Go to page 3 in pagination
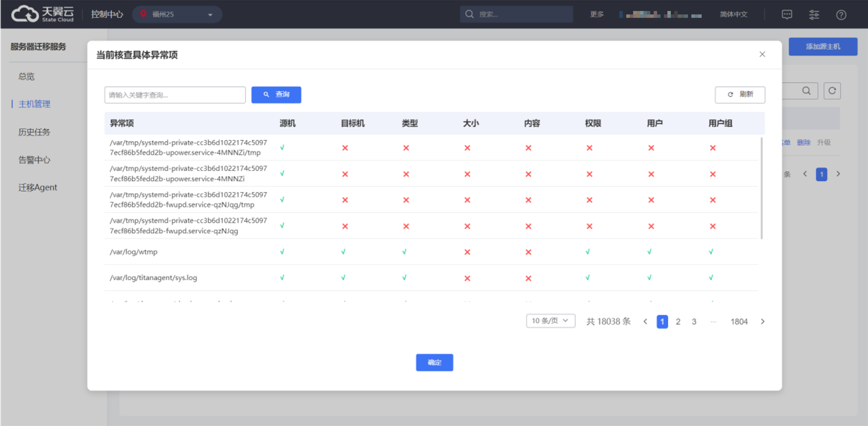Image resolution: width=868 pixels, height=426 pixels. pos(694,322)
